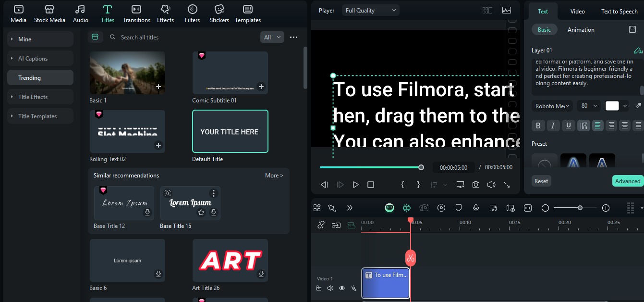Open the Text to Speech tab
The height and width of the screenshot is (302, 644).
point(620,12)
